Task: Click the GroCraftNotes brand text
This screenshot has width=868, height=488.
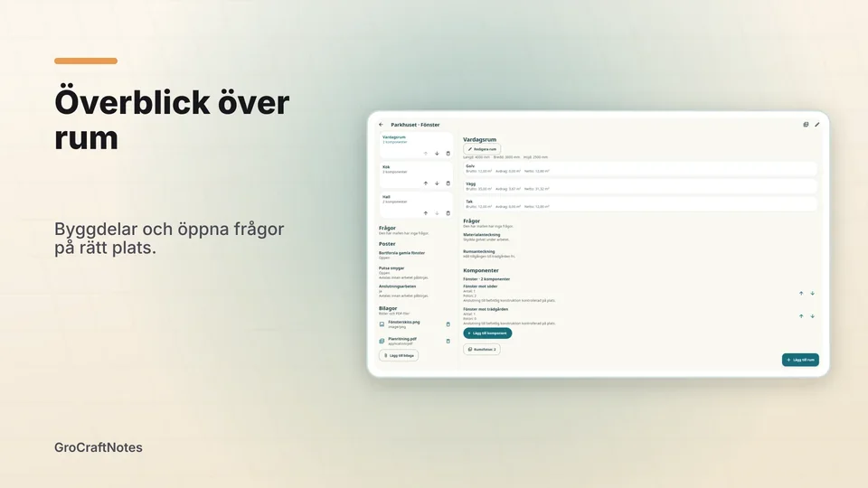Action: (x=98, y=447)
